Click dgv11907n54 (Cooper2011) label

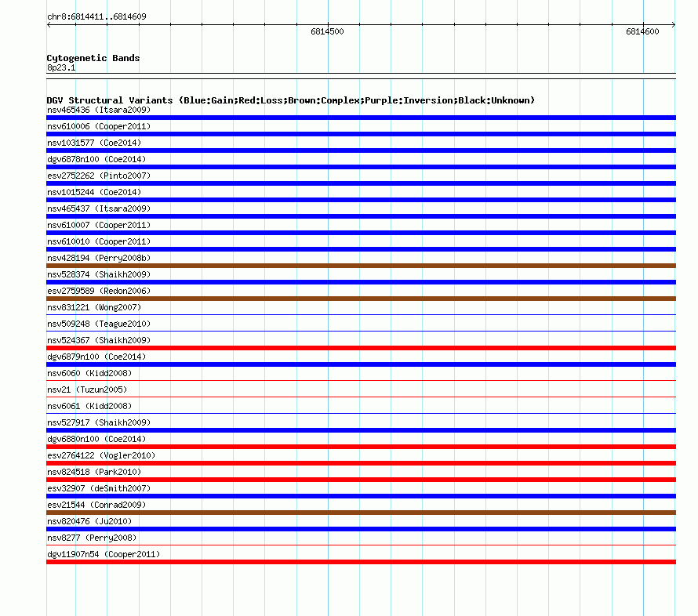[104, 554]
